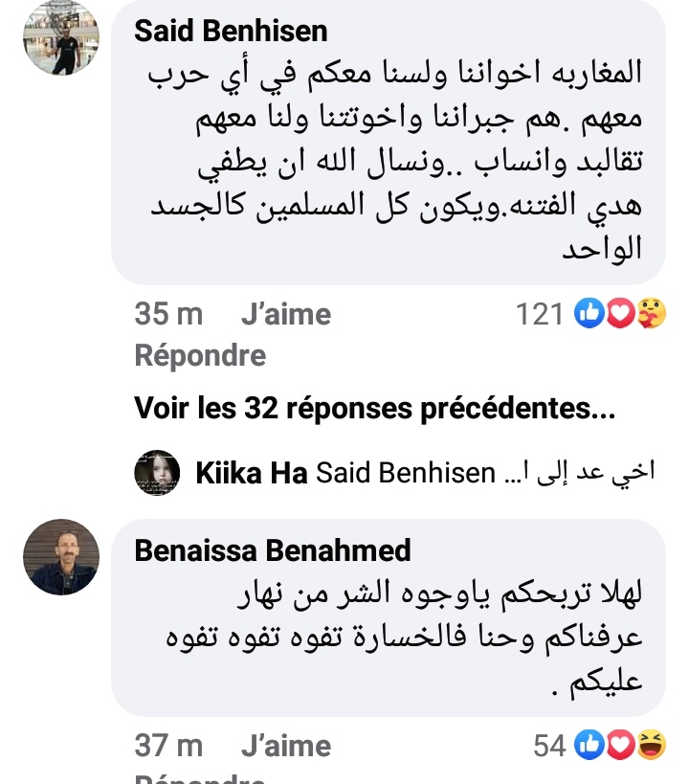Click the care emoji reaction on first comment
689x784 pixels.
[652, 314]
